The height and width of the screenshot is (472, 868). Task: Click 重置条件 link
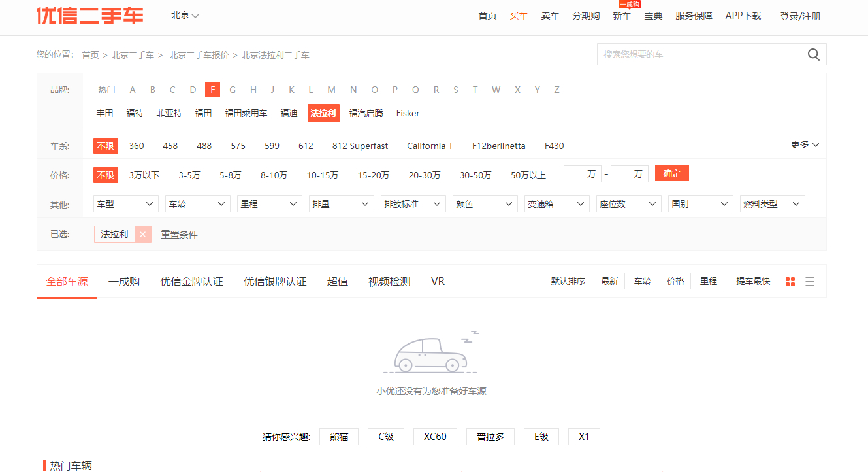(180, 235)
